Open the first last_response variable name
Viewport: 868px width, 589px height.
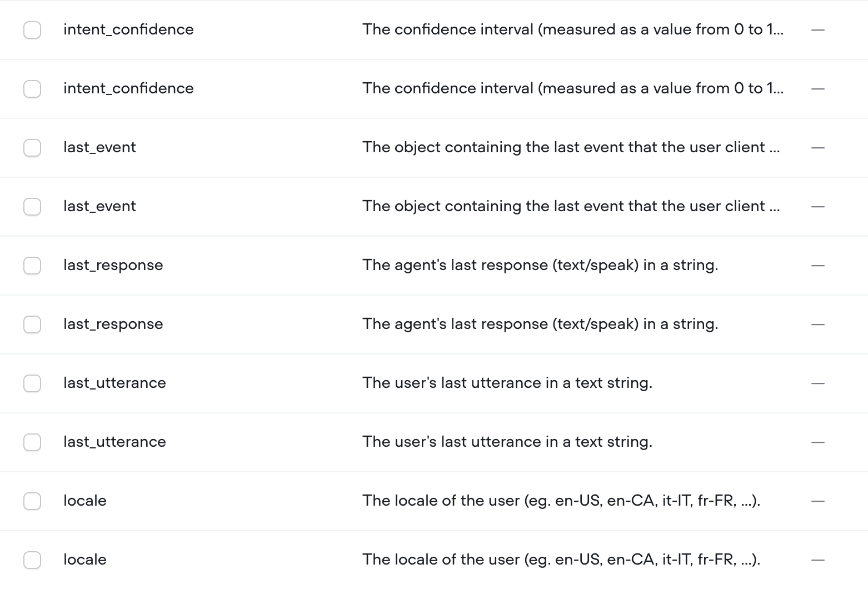[113, 265]
